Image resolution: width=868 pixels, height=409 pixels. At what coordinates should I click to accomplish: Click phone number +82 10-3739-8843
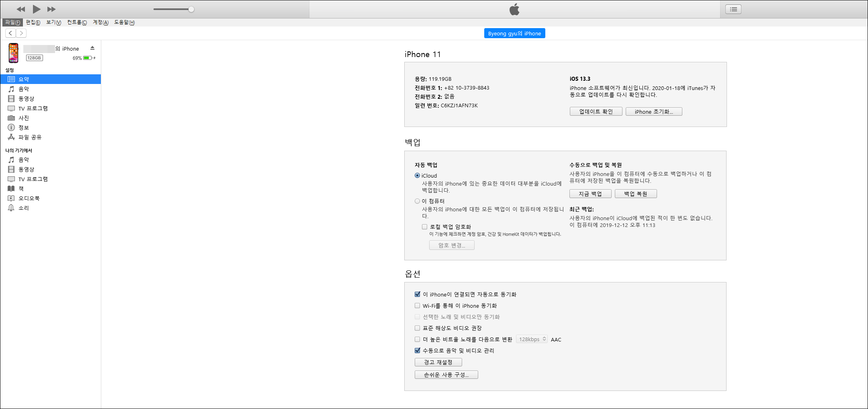point(467,88)
